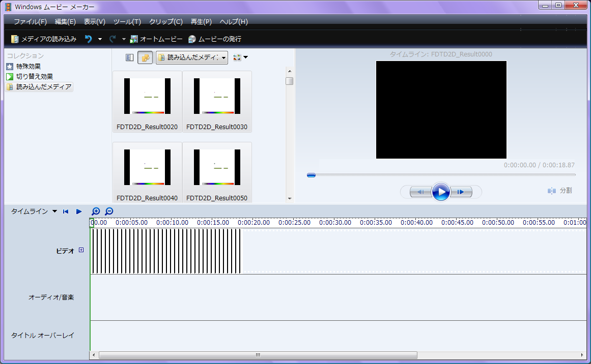The height and width of the screenshot is (364, 591).
Task: Select the FDTD2D_Result0020 thumbnail
Action: [x=148, y=102]
